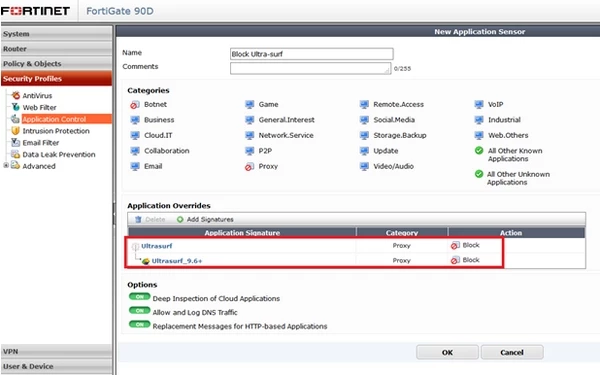Collapse the Ultrasurf signature group
Image resolution: width=600 pixels, height=375 pixels.
point(135,246)
